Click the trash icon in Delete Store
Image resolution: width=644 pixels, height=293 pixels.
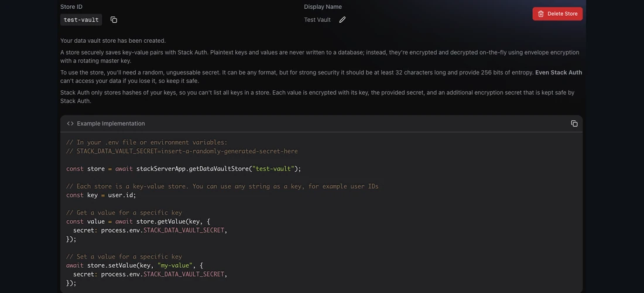pyautogui.click(x=541, y=13)
